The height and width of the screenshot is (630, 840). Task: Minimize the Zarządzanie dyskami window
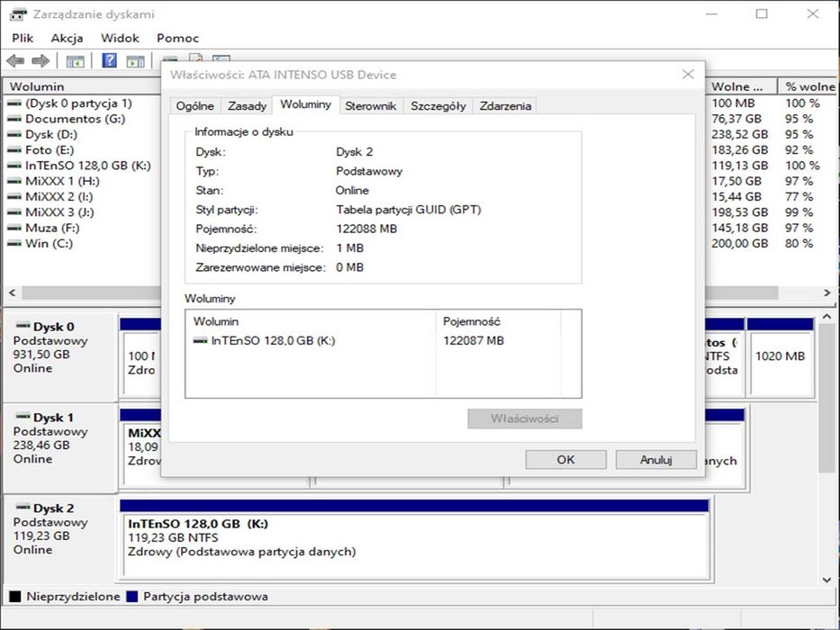(x=711, y=13)
